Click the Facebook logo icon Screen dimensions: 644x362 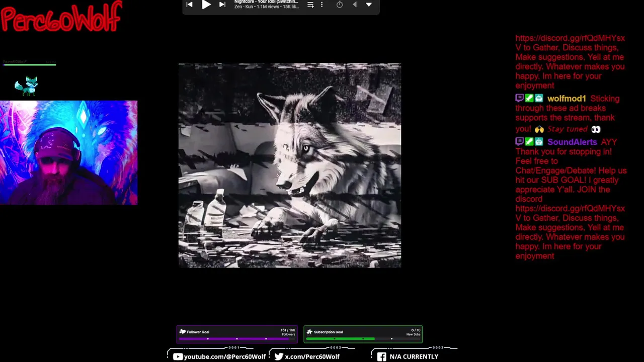tap(382, 356)
